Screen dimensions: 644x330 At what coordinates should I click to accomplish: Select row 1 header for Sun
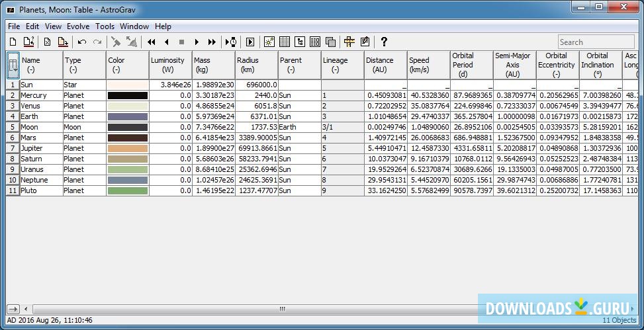click(x=13, y=85)
